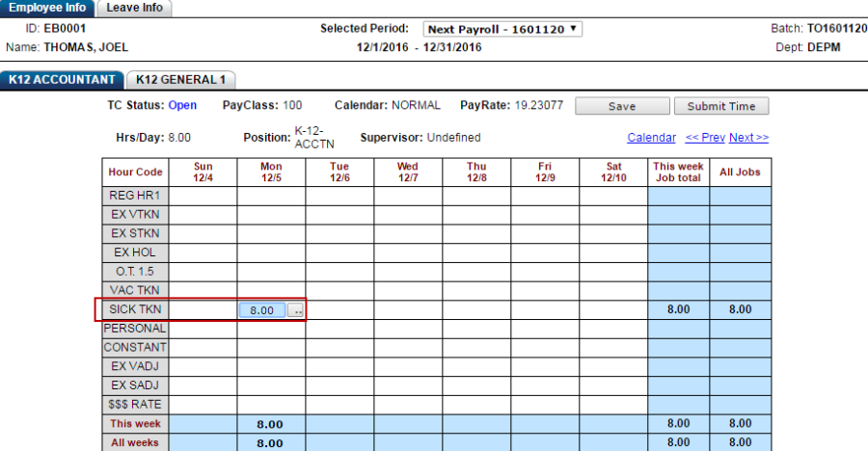868x451 pixels.
Task: Select the Employee Info tab
Action: (x=47, y=8)
